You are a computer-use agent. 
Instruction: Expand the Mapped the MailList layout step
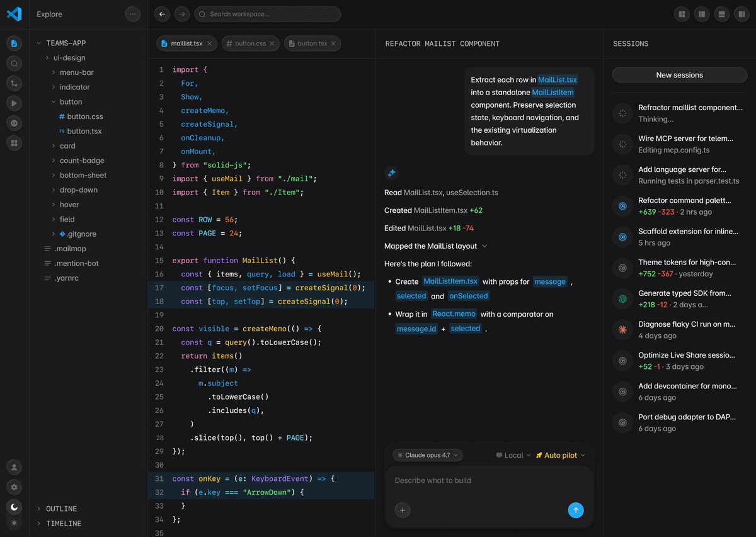click(436, 246)
